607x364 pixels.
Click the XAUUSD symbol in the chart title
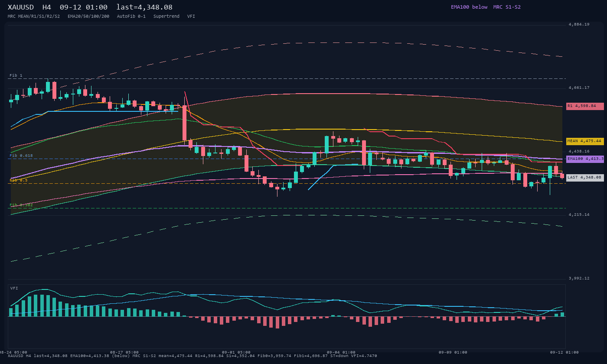21,7
